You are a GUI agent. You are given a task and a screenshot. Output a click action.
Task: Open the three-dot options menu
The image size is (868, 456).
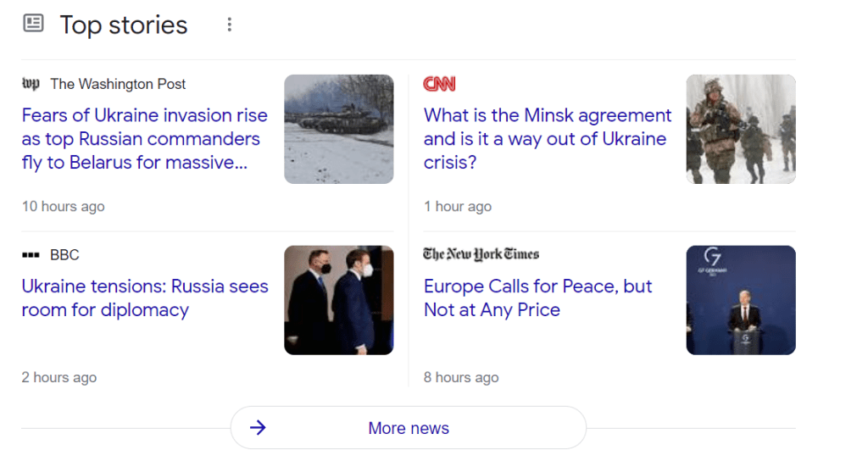click(229, 25)
